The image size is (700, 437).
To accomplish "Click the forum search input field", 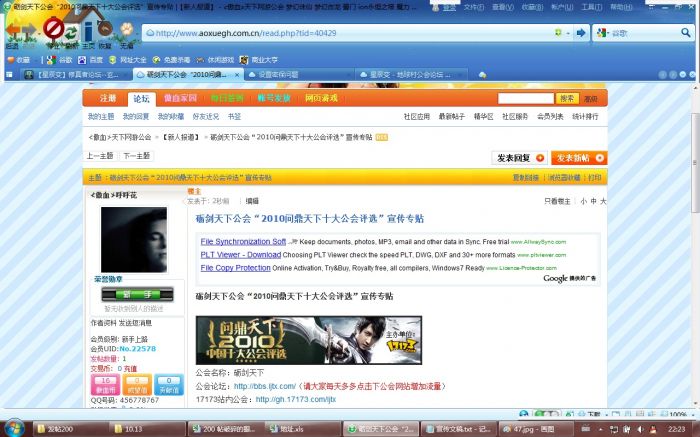I will tap(525, 98).
